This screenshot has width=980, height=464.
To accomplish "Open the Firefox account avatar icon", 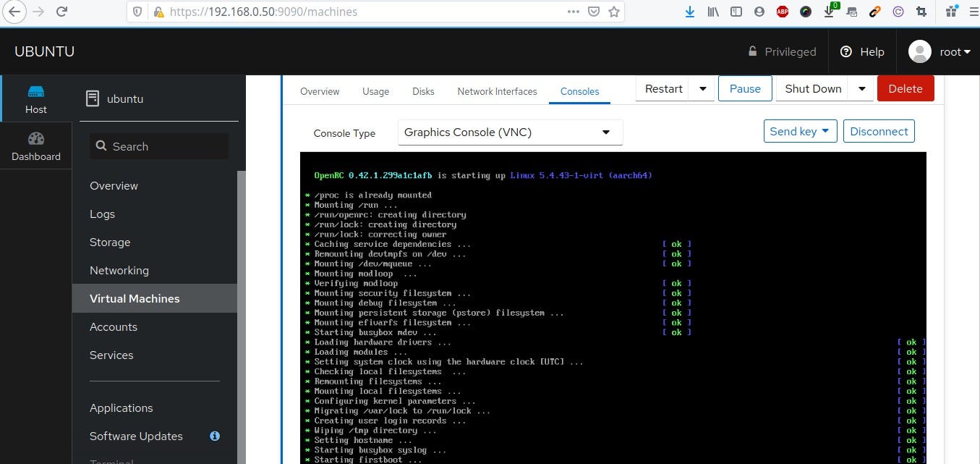I will click(x=759, y=12).
